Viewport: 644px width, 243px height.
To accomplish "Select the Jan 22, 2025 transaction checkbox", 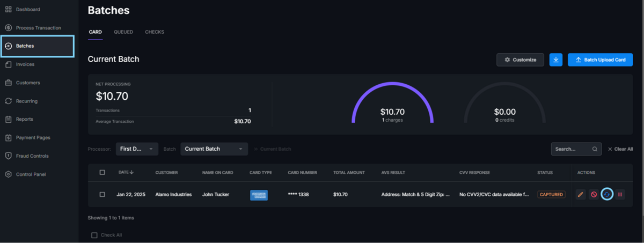I will [x=103, y=194].
